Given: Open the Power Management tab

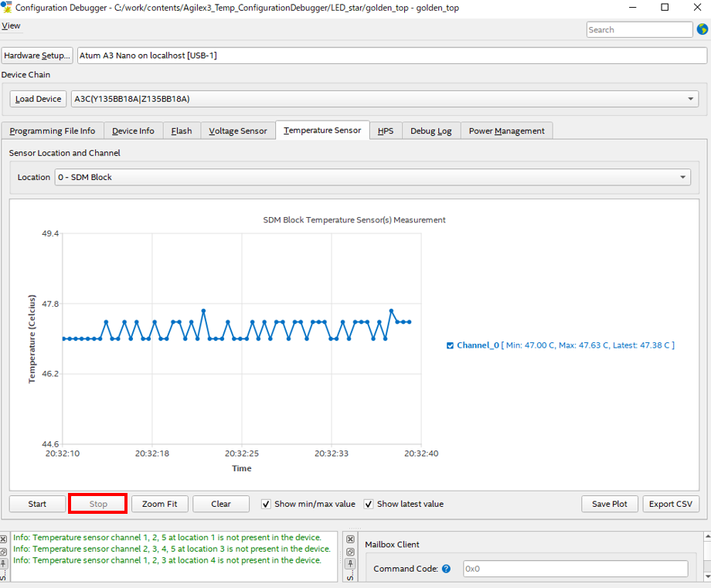Looking at the screenshot, I should pos(506,131).
